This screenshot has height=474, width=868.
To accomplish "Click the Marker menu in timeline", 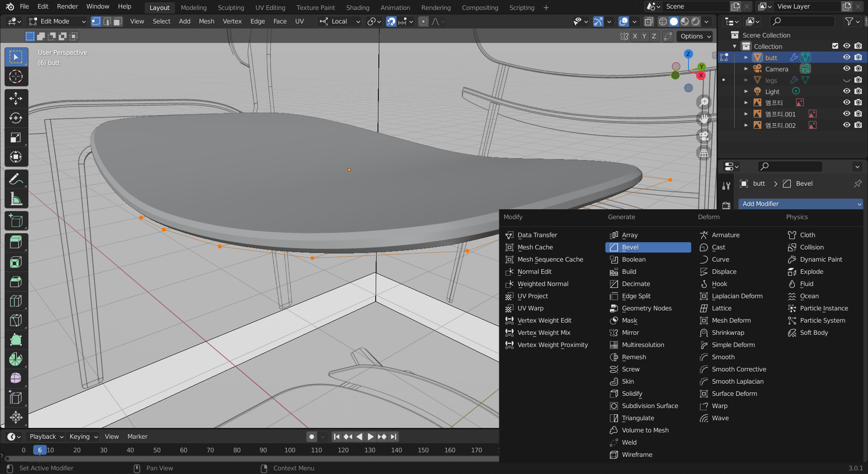I will [x=137, y=436].
